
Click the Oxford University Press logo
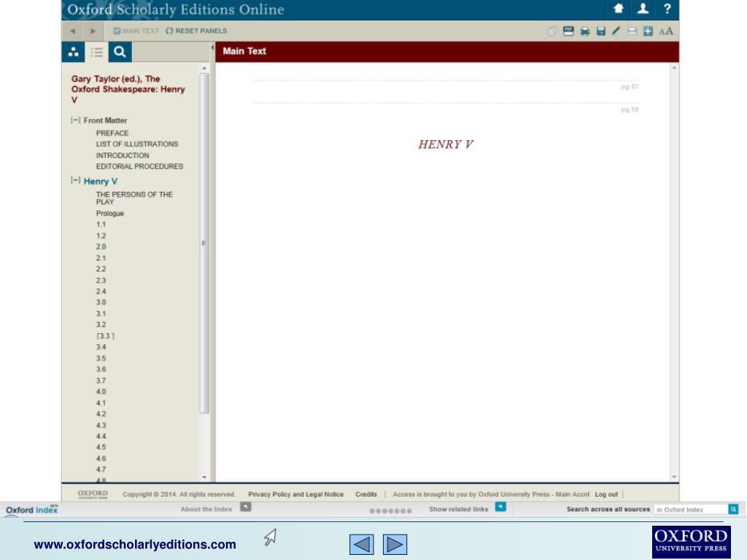point(692,542)
